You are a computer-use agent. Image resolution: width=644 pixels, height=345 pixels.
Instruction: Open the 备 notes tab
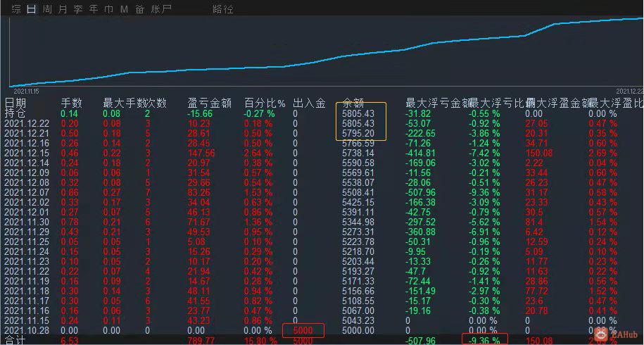tap(139, 9)
